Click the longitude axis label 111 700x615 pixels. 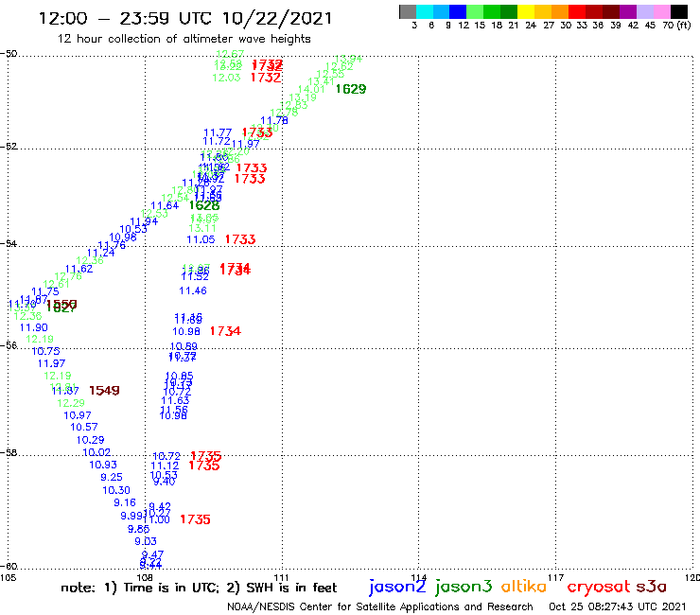click(x=281, y=578)
